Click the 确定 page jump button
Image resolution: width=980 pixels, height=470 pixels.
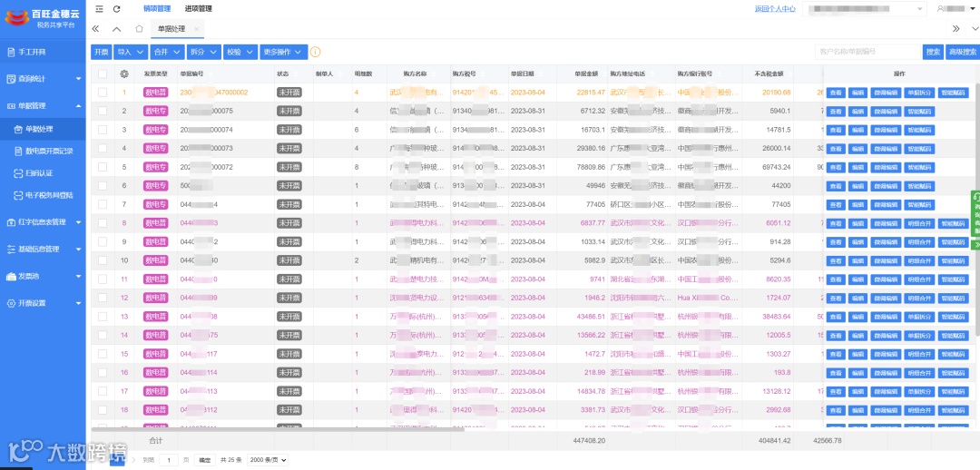(205, 459)
